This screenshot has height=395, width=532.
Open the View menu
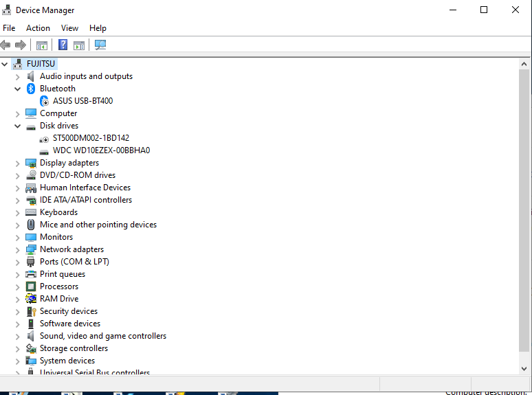69,28
